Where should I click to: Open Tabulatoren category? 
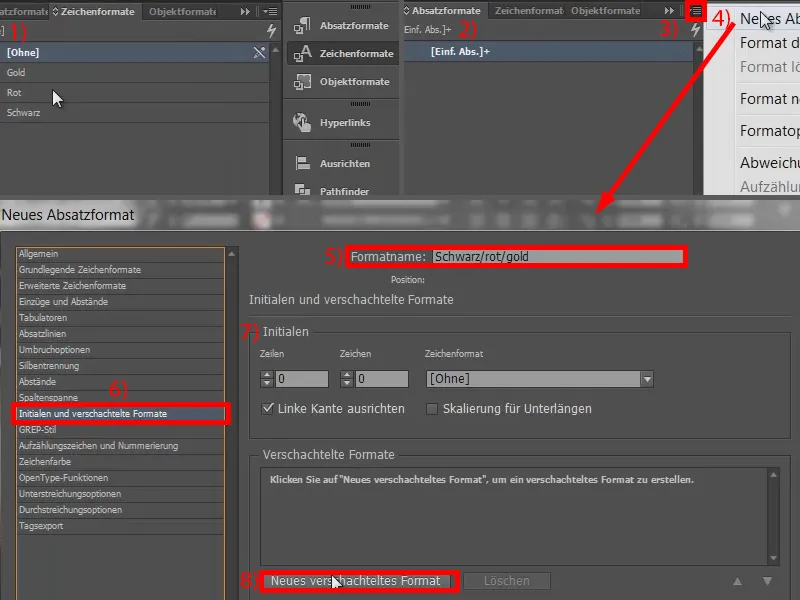coord(120,318)
